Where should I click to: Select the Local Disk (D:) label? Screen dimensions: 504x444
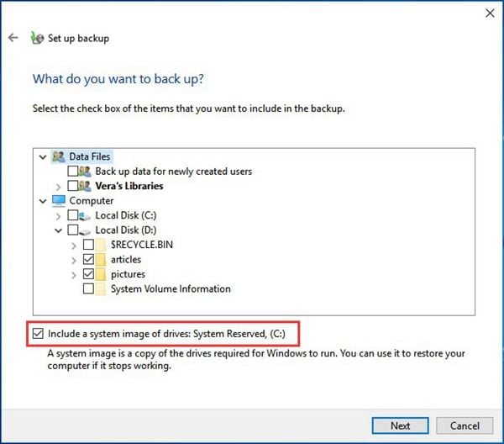(x=126, y=230)
